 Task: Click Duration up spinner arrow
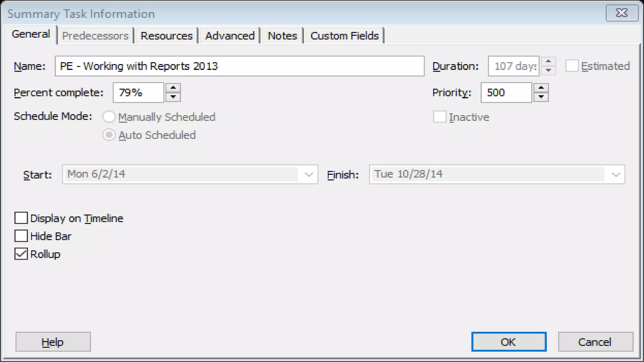pos(548,62)
